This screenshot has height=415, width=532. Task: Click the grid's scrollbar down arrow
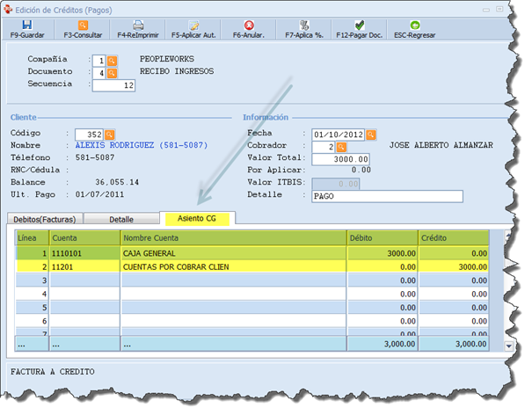(506, 346)
